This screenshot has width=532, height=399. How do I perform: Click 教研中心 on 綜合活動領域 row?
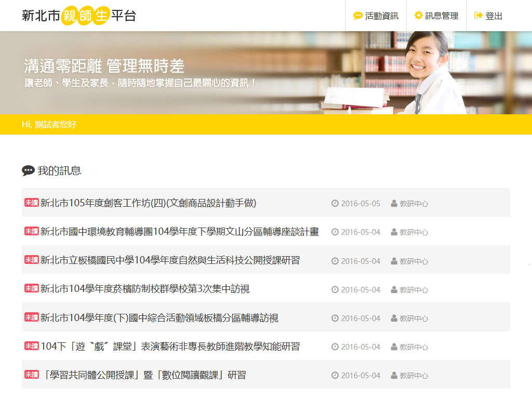(414, 318)
